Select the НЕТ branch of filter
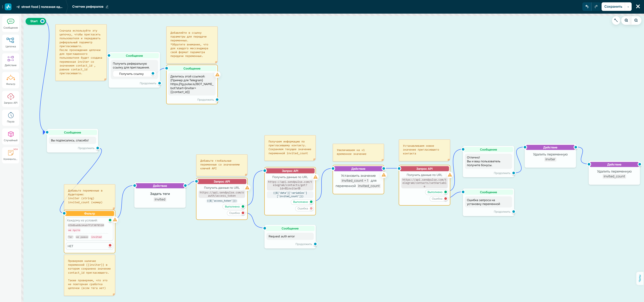Screen dimensions: 644x302 (x=89, y=246)
